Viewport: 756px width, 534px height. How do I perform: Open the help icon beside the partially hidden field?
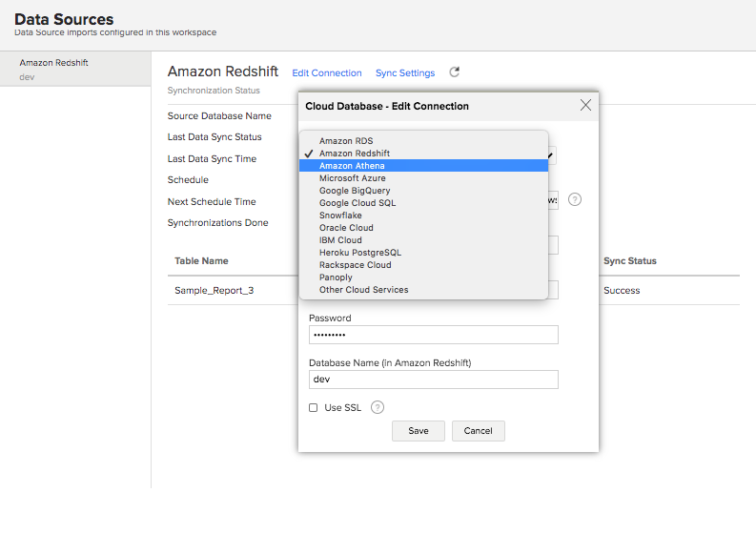click(x=574, y=199)
